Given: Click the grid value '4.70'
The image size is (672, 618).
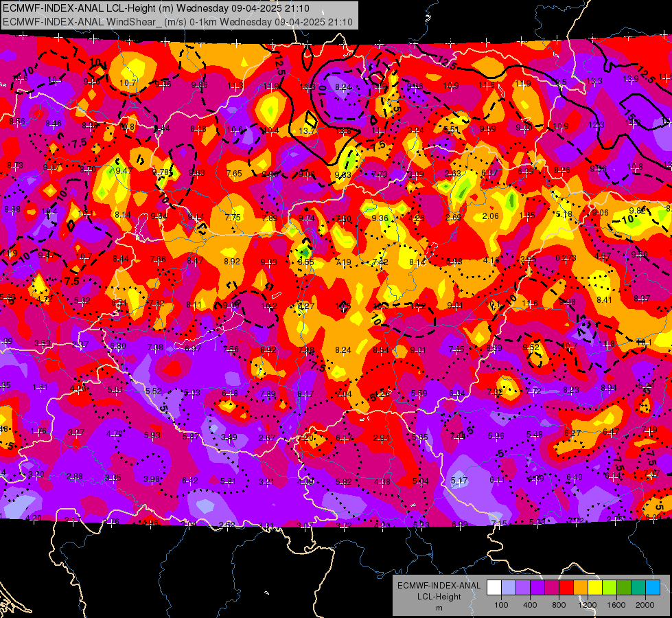Looking at the screenshot, I should pos(115,433).
